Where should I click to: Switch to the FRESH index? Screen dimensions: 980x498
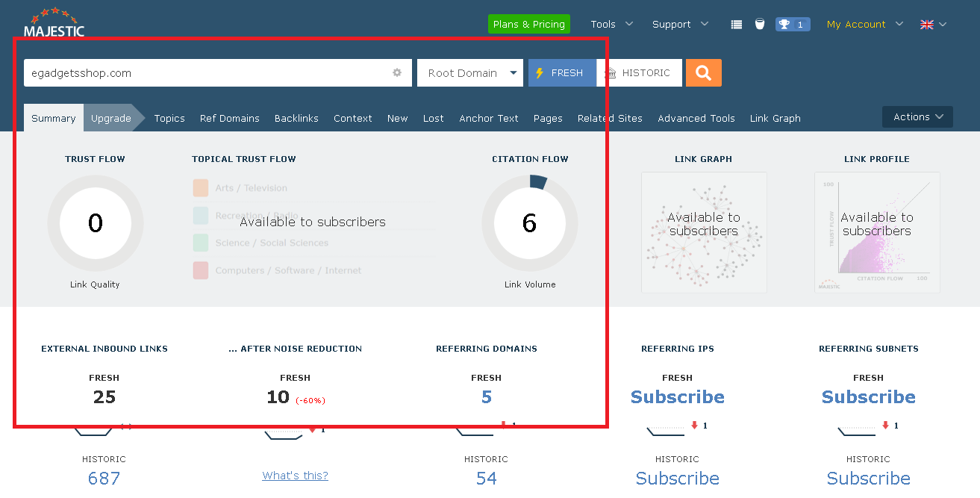pyautogui.click(x=562, y=72)
